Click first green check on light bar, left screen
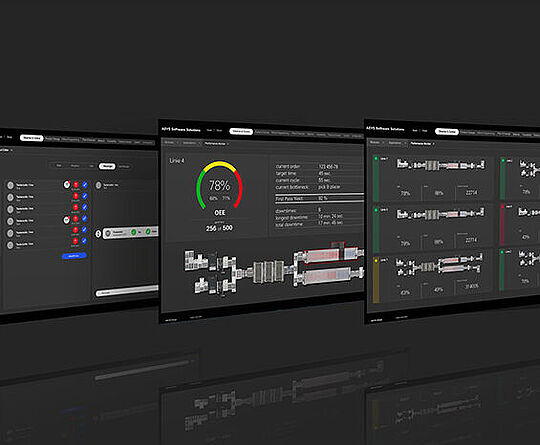The width and height of the screenshot is (540, 445). 134,232
